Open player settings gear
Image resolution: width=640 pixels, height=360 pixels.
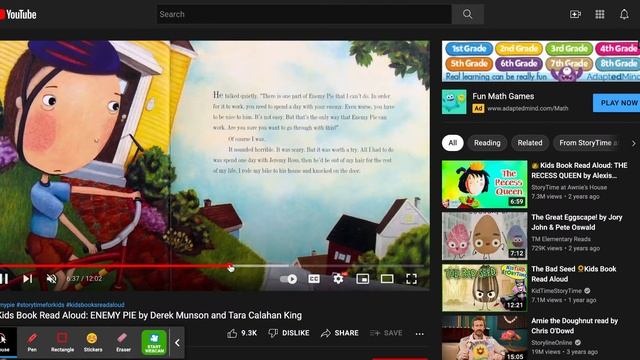(338, 279)
